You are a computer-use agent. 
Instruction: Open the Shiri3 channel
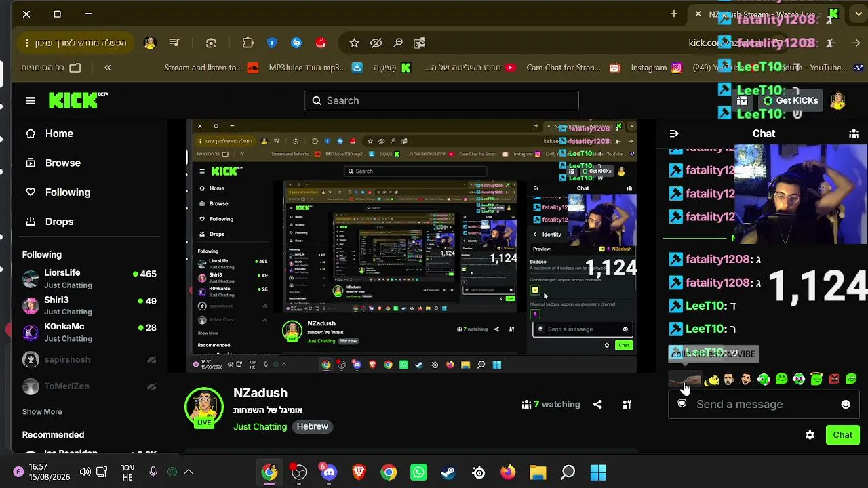pos(90,306)
